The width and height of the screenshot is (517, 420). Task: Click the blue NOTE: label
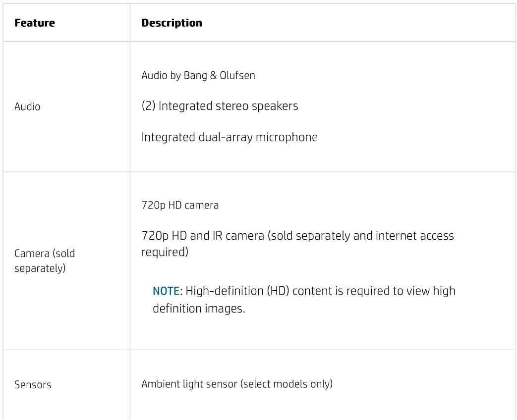point(168,291)
